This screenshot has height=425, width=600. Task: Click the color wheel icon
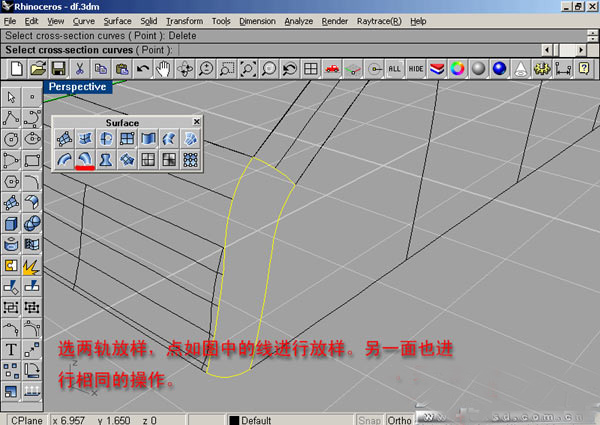(x=458, y=68)
